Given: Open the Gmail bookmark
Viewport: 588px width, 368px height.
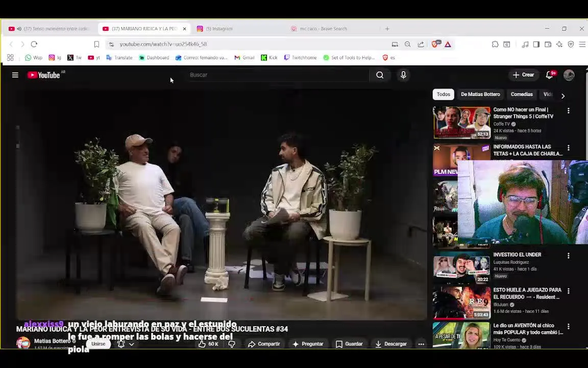Looking at the screenshot, I should click(244, 57).
